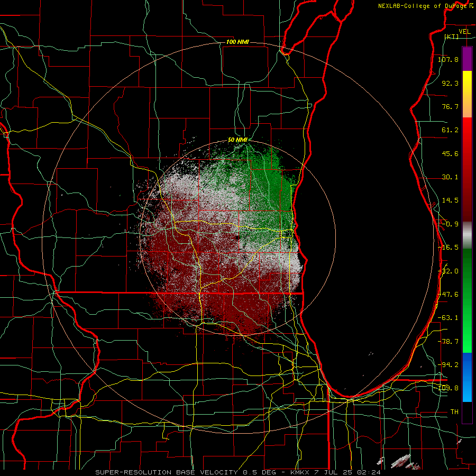Select the 76.7 velocity scale value

[450, 106]
